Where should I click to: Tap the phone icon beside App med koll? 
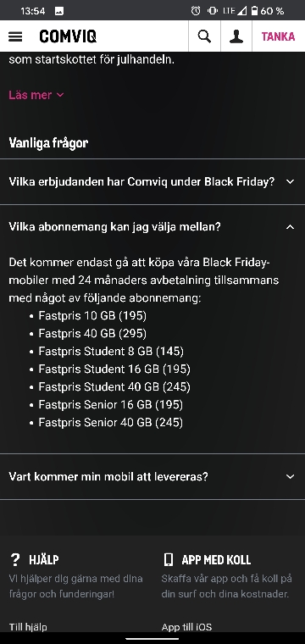[x=168, y=559]
